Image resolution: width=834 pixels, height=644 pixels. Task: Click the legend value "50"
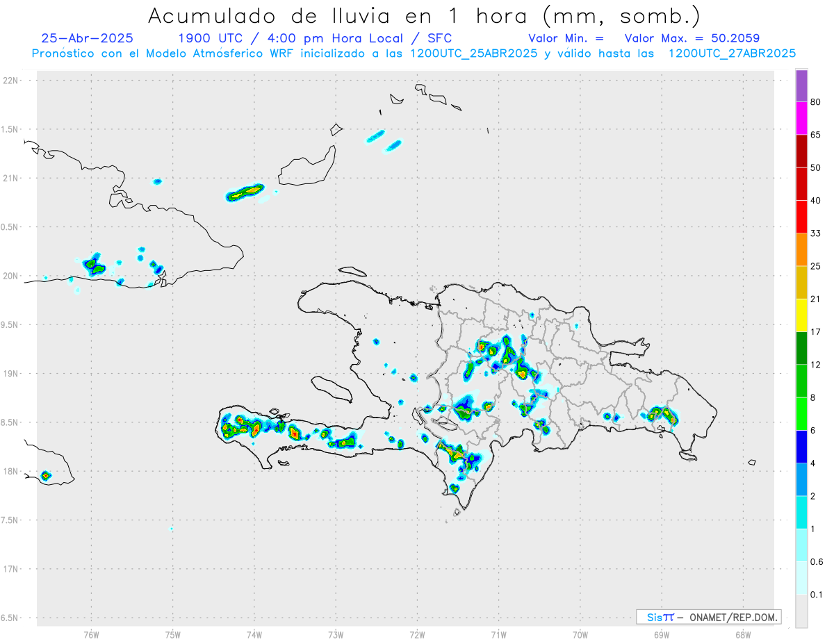[x=816, y=167]
